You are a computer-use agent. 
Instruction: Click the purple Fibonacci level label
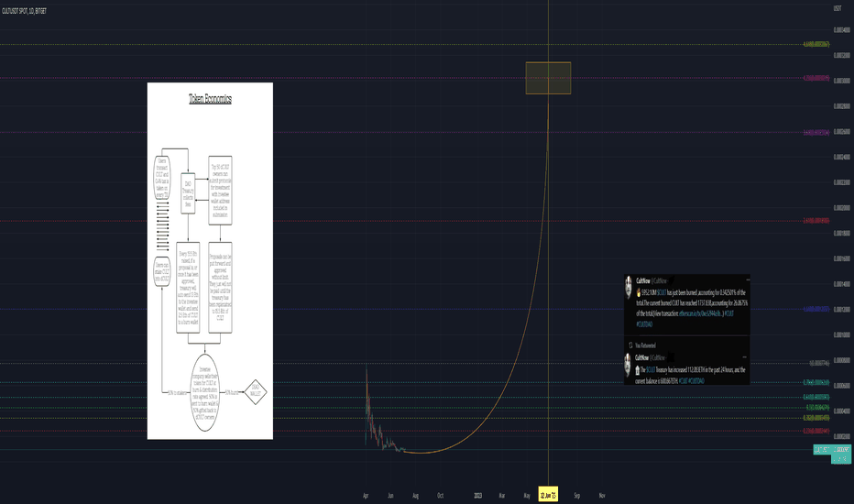[816, 132]
